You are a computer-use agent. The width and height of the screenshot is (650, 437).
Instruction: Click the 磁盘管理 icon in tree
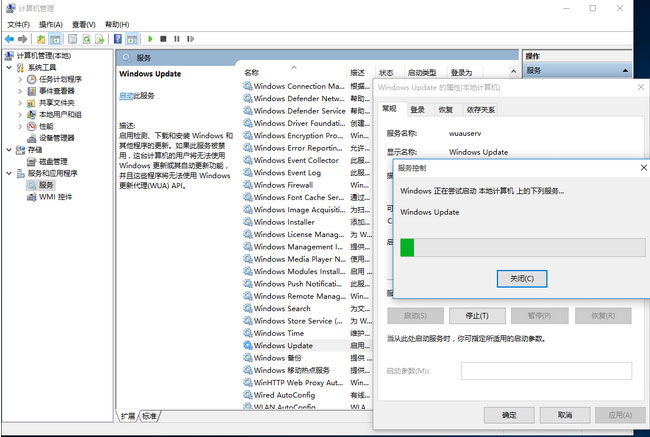32,162
